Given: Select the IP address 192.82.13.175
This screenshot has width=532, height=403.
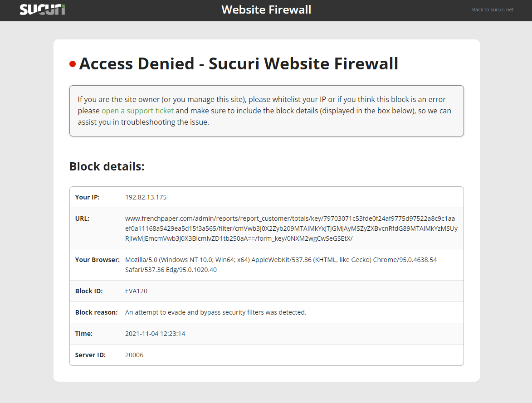Looking at the screenshot, I should click(146, 197).
